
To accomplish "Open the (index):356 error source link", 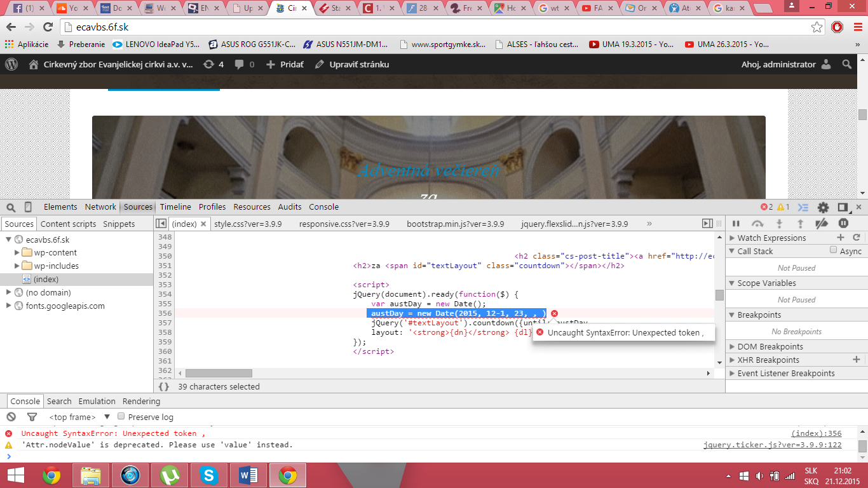I will (x=816, y=433).
